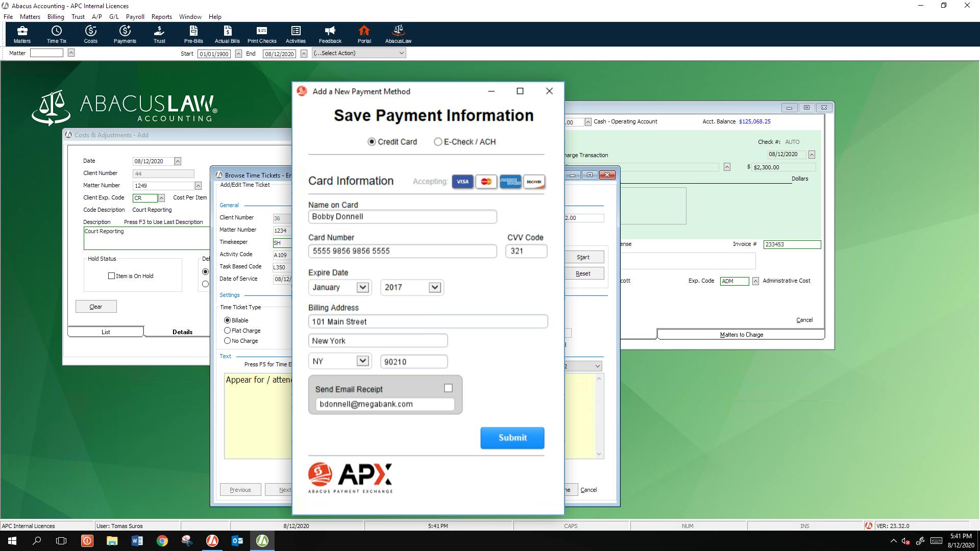Switch to the Details tab

pos(182,332)
